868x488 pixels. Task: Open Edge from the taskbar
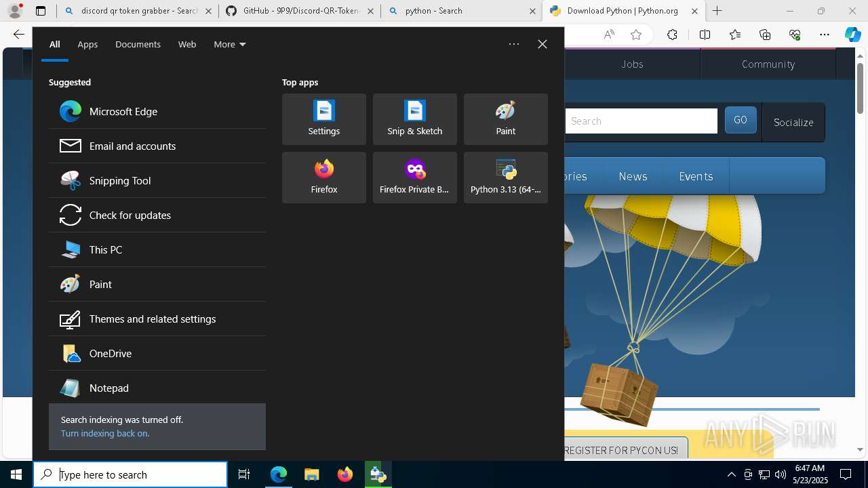click(279, 474)
